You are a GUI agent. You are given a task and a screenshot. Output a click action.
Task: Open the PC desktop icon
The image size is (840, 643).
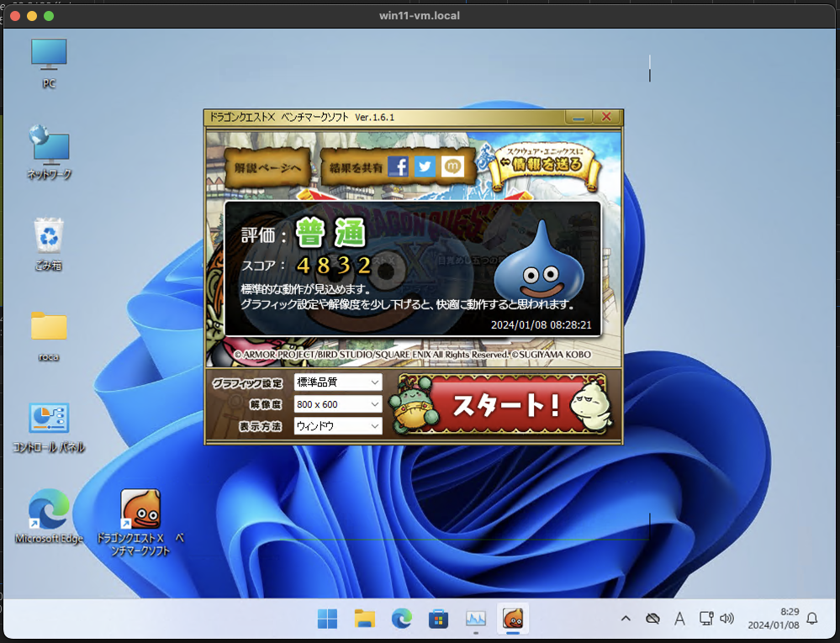49,63
